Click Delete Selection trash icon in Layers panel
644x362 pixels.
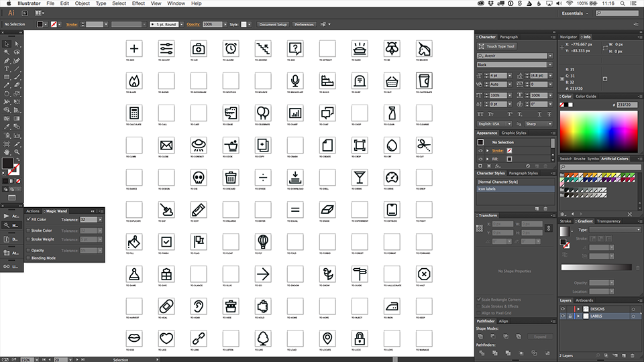point(633,355)
